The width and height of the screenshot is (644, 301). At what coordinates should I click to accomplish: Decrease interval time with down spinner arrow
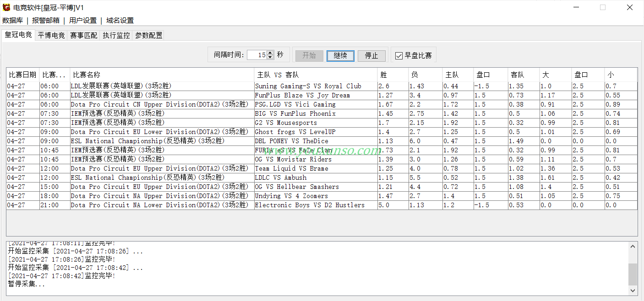270,57
